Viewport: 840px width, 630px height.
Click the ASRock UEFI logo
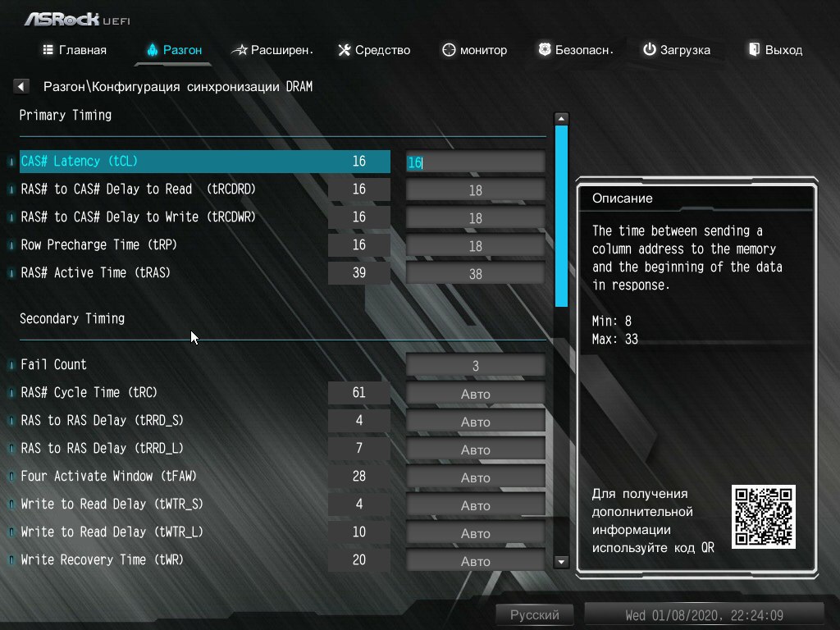click(x=77, y=20)
